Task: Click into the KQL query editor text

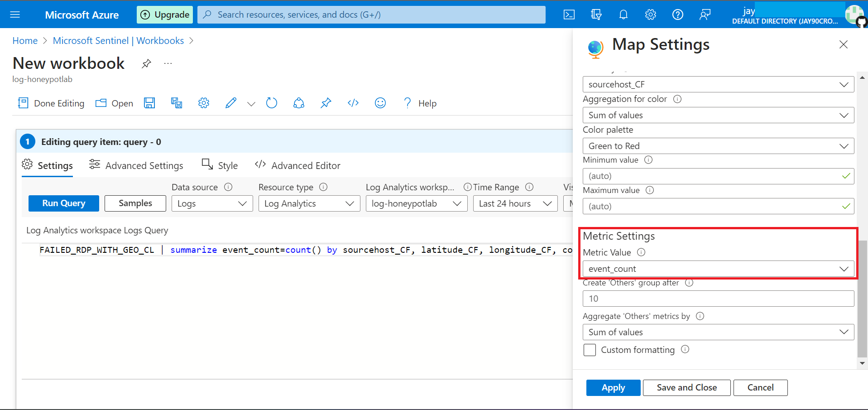Action: [306, 250]
